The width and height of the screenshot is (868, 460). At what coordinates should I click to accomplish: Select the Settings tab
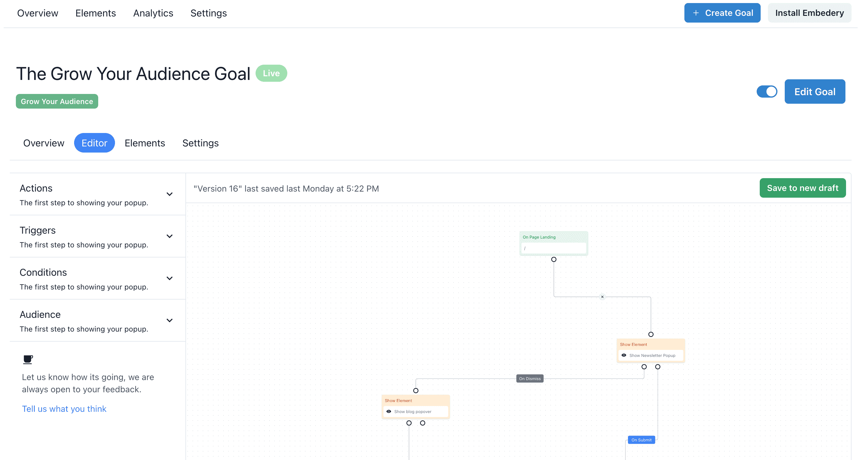[200, 143]
